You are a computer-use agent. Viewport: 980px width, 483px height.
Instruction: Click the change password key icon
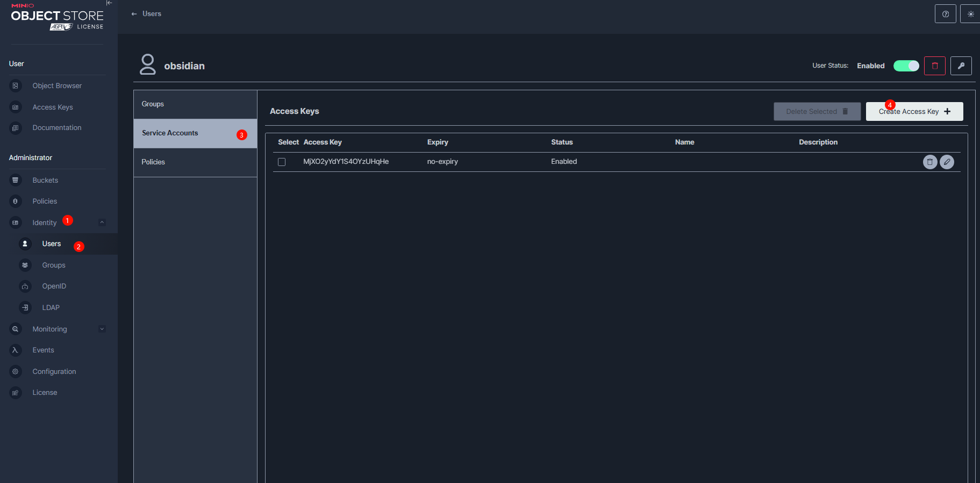click(x=961, y=66)
